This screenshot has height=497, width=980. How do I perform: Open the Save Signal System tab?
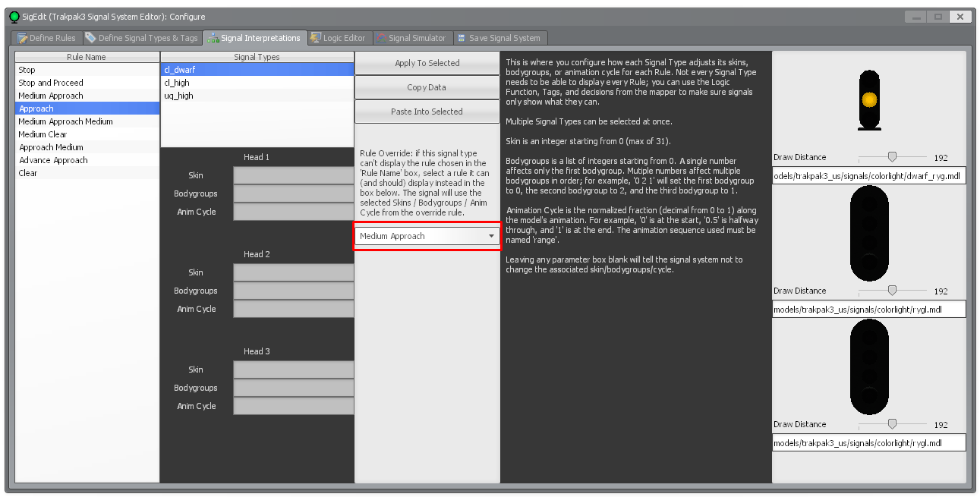tap(499, 38)
